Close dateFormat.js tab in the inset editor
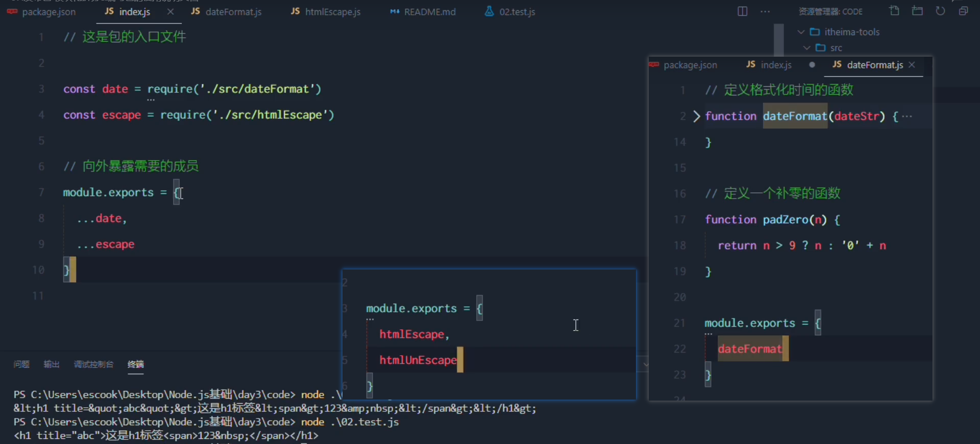980x444 pixels. click(912, 65)
